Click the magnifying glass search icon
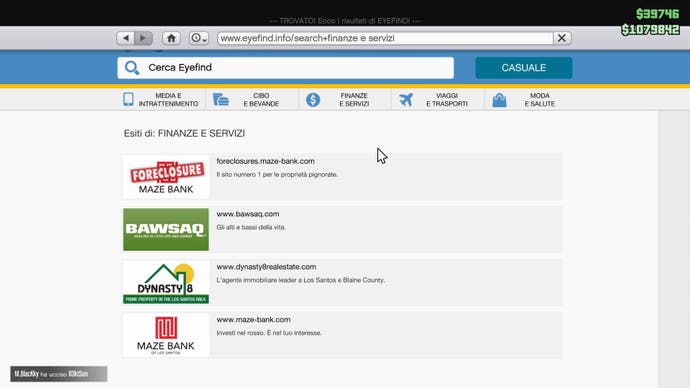This screenshot has width=690, height=388. [x=132, y=68]
